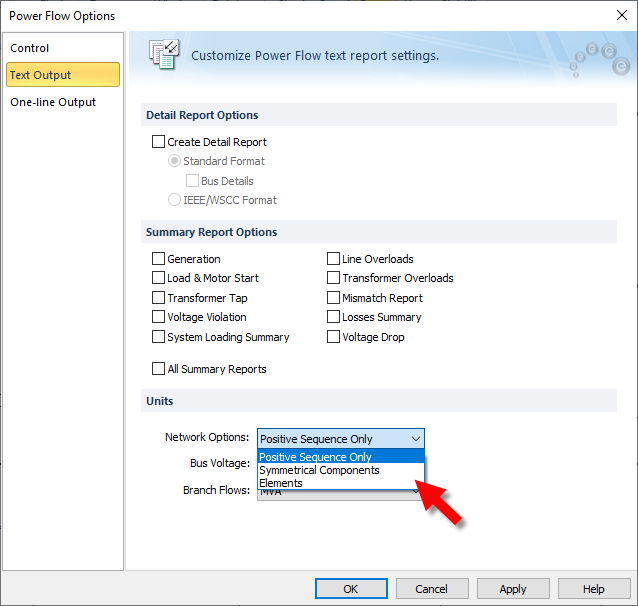Image resolution: width=638 pixels, height=606 pixels.
Task: Toggle the Line Overloads checkbox
Action: (x=334, y=259)
